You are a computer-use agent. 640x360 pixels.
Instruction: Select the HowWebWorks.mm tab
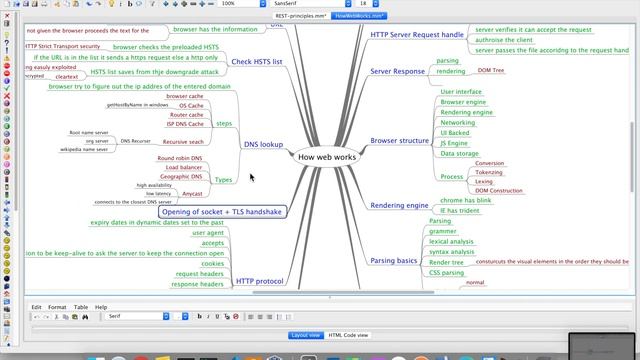pos(359,16)
